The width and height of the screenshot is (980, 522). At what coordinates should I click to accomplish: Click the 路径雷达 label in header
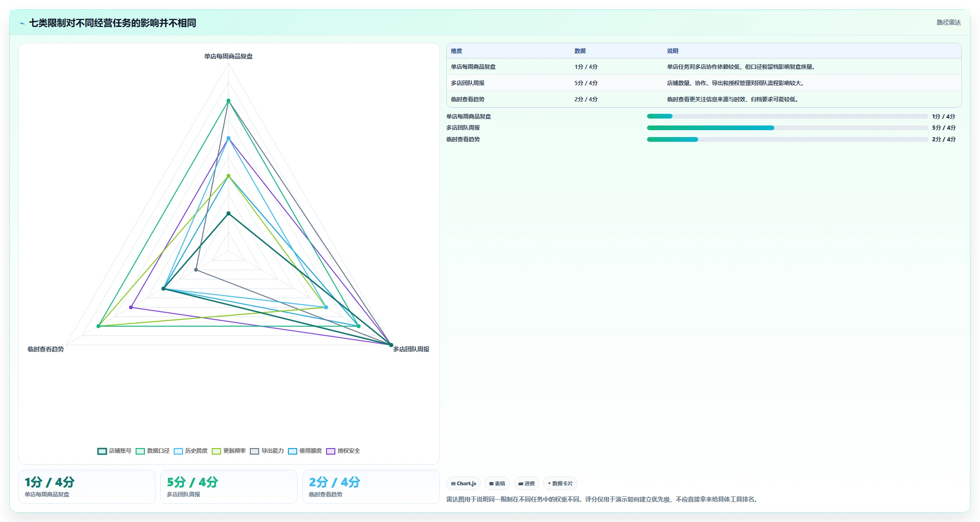[948, 22]
